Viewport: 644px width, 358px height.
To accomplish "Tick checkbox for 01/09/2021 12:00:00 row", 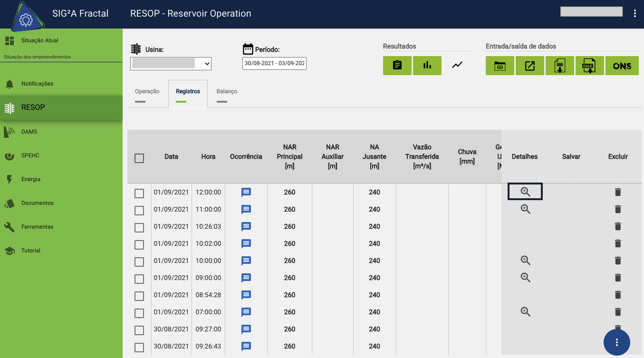I will pos(139,193).
